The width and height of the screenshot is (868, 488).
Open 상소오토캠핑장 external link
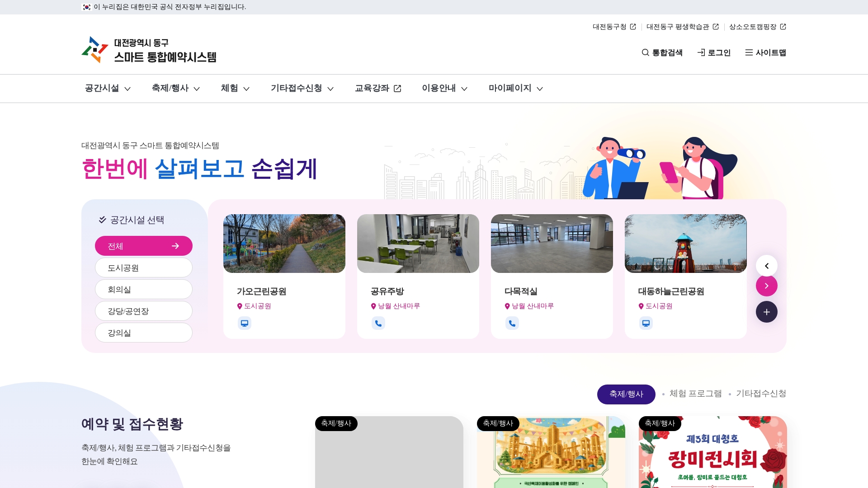tap(758, 27)
